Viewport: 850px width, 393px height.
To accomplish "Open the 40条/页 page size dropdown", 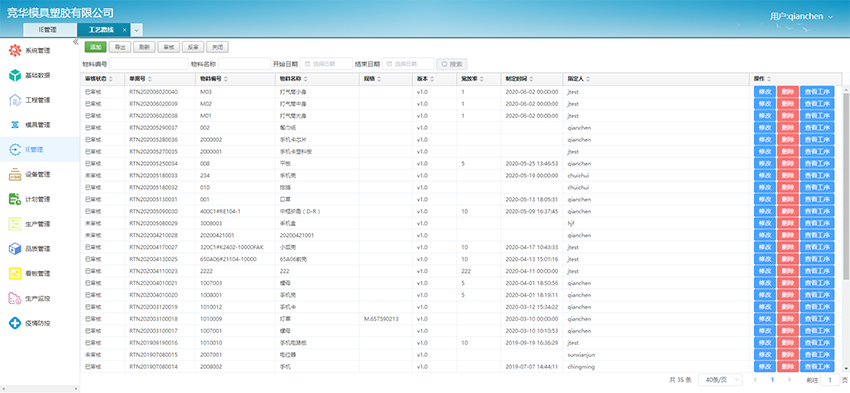I will tap(720, 380).
